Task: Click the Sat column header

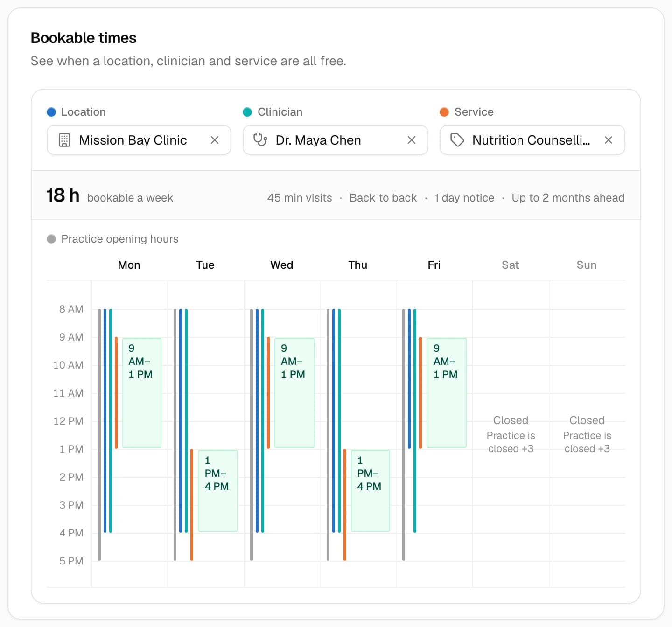Action: coord(511,265)
